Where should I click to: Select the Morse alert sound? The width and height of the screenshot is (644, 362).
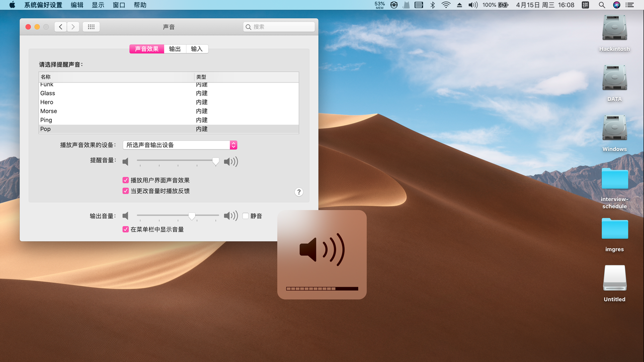click(169, 111)
